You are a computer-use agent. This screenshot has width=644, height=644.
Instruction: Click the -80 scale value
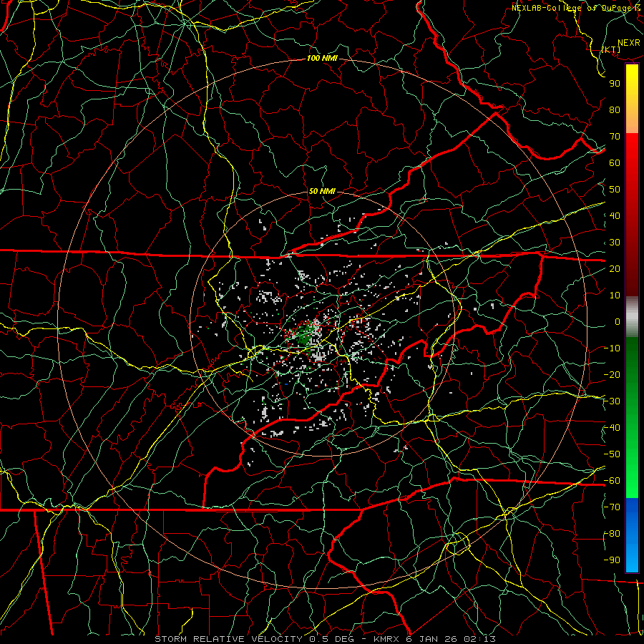(612, 534)
